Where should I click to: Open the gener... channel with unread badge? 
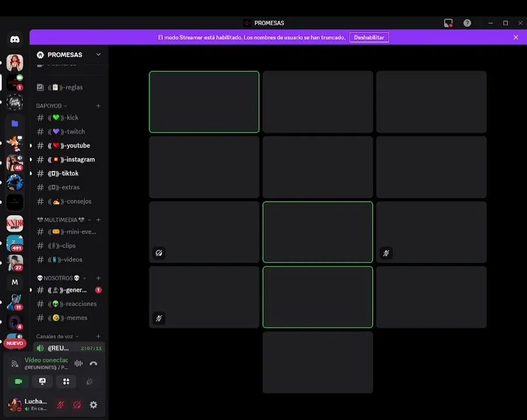tap(68, 290)
